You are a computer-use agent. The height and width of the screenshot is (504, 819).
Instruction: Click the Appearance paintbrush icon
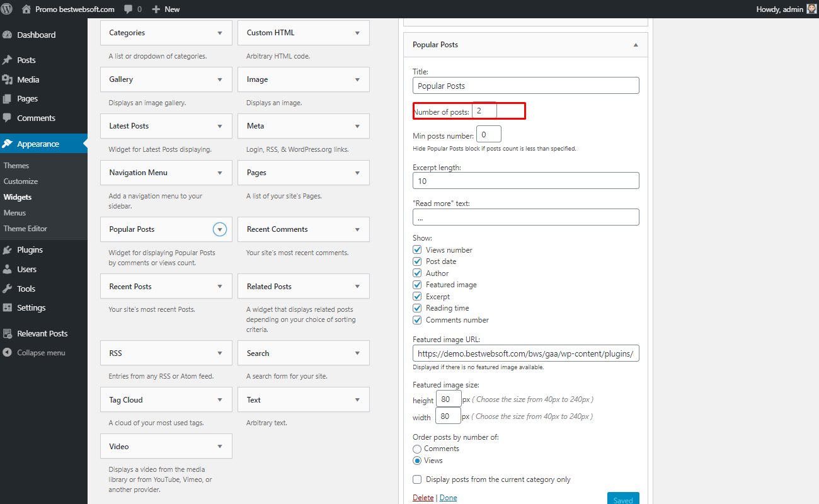click(x=8, y=144)
